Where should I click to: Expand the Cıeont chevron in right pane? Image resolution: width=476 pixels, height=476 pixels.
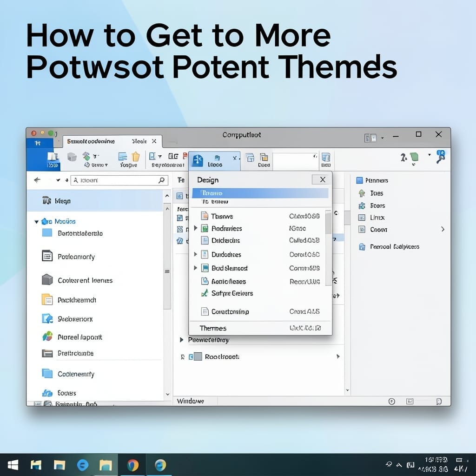[443, 229]
